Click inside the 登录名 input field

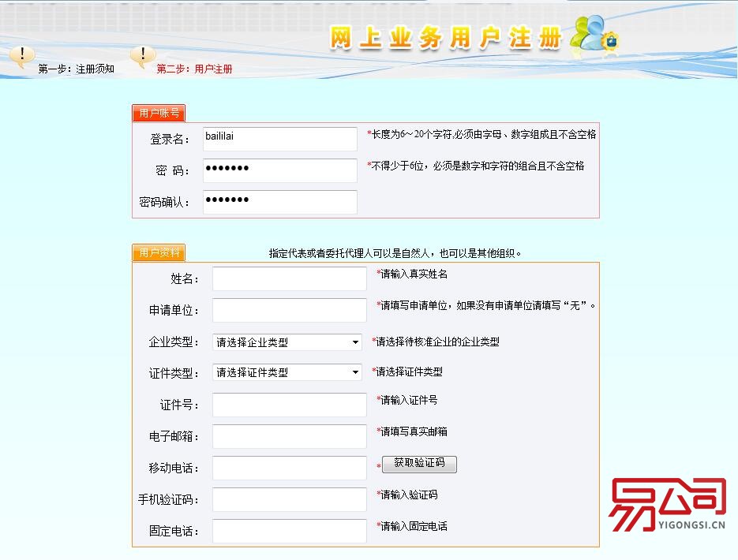click(280, 139)
